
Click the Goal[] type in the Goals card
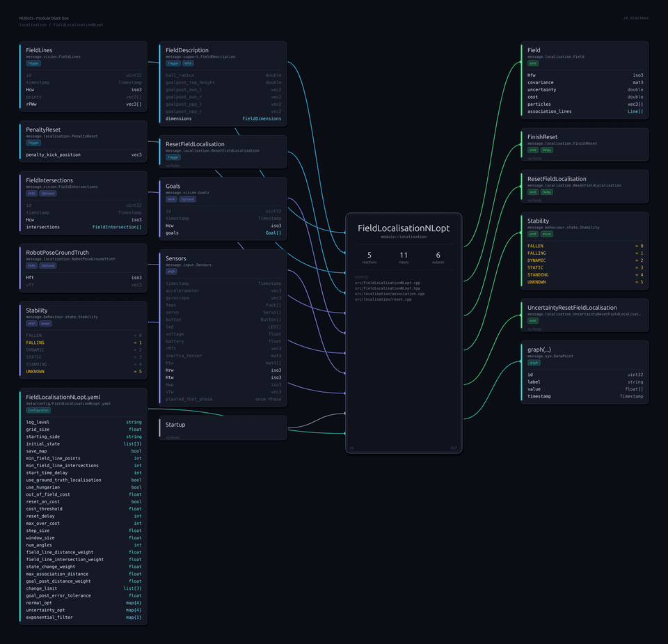[273, 233]
